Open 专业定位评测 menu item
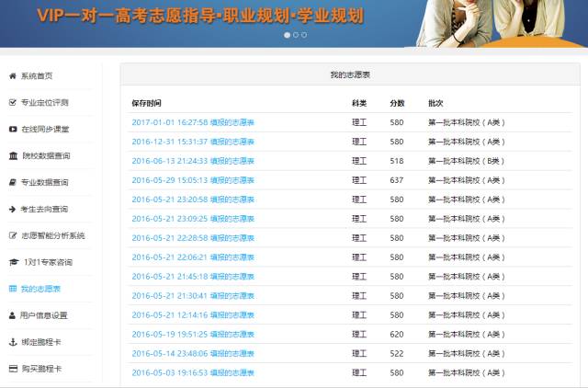The width and height of the screenshot is (588, 388). click(45, 102)
